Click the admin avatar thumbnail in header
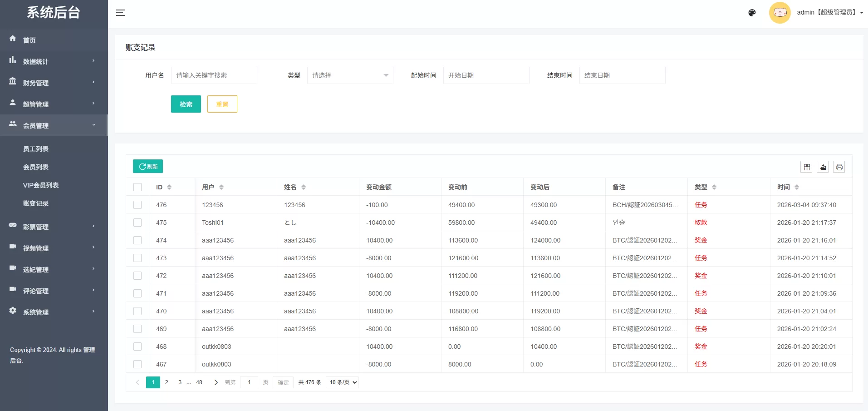Image resolution: width=868 pixels, height=411 pixels. (780, 12)
